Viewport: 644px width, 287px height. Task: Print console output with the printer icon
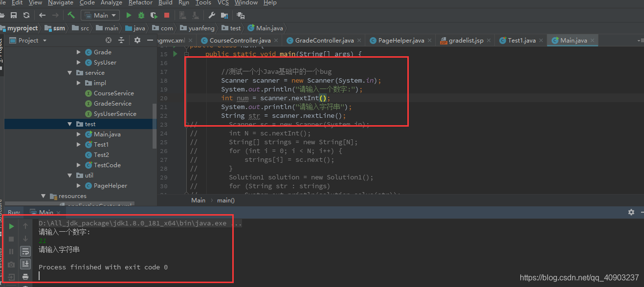pyautogui.click(x=25, y=277)
